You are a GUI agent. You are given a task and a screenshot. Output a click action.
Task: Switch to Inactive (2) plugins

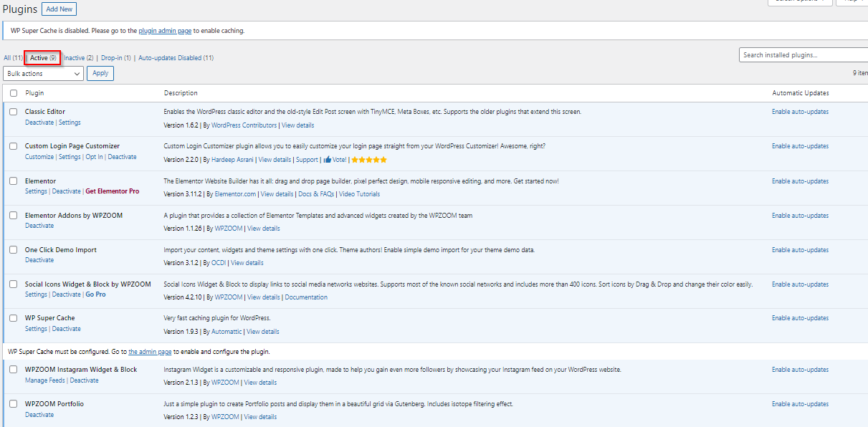(x=79, y=57)
